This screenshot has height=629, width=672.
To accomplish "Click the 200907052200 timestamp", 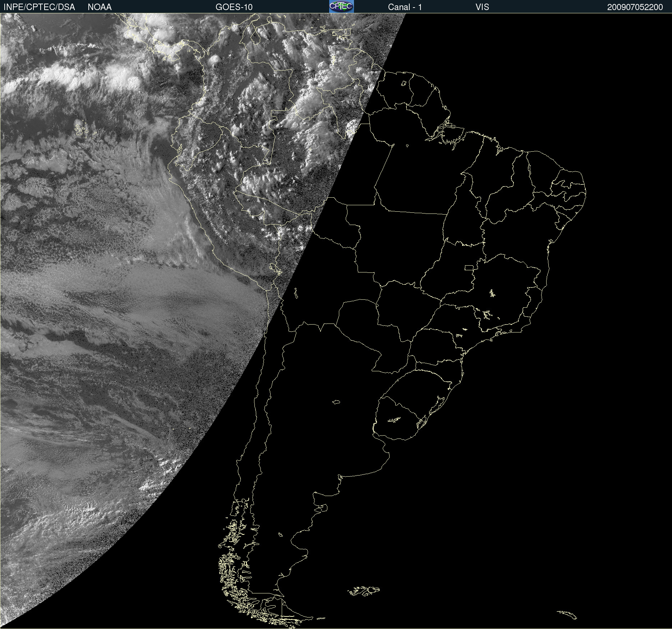I will coord(635,7).
